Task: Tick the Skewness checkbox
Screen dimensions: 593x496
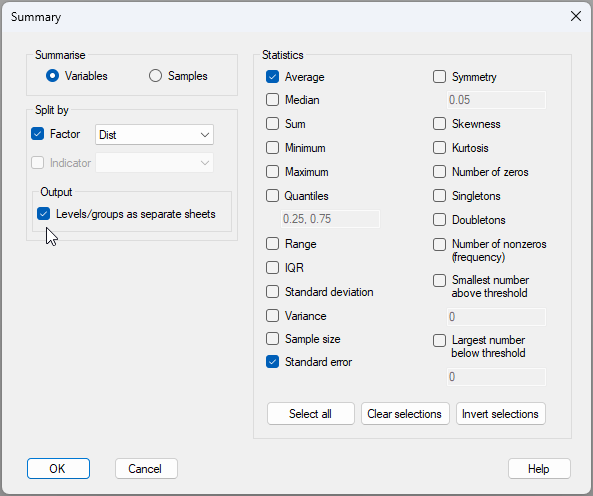Action: pyautogui.click(x=439, y=124)
